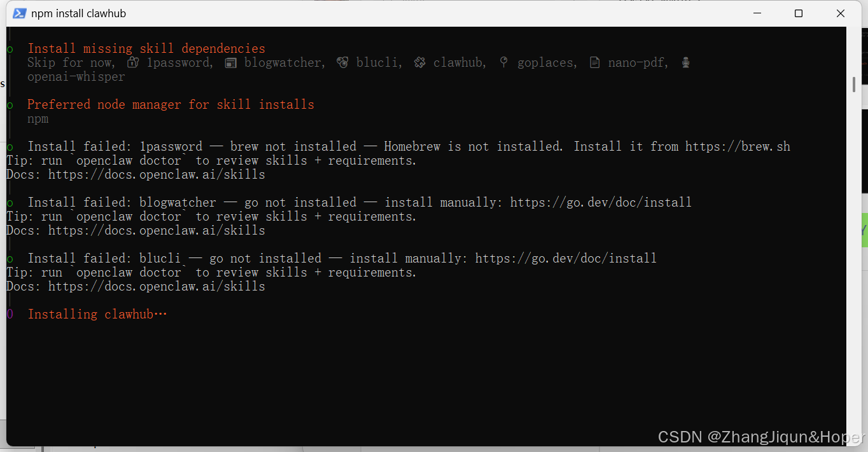Open the go.dev install link for blogwatcher

click(x=601, y=202)
